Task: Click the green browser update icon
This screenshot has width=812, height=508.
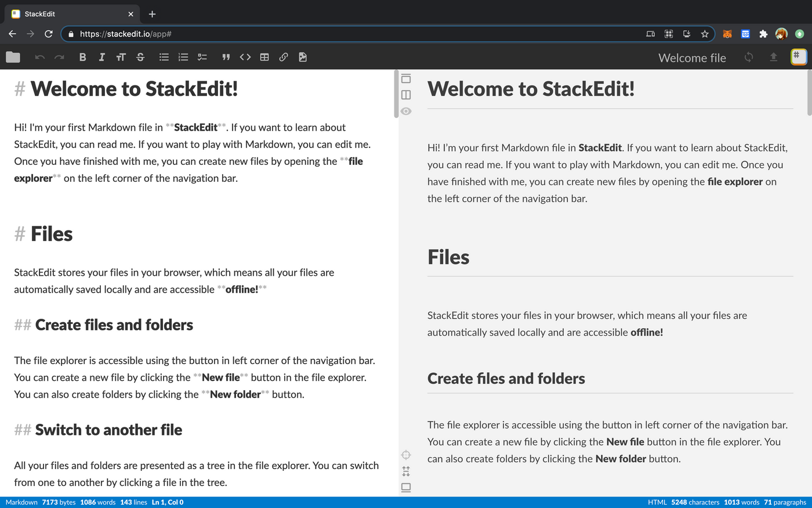Action: point(799,34)
